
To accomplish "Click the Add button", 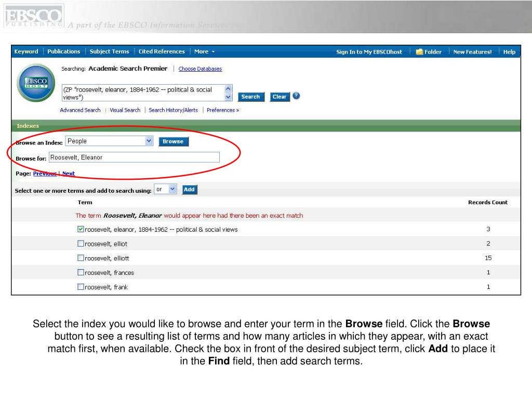I will coord(189,189).
